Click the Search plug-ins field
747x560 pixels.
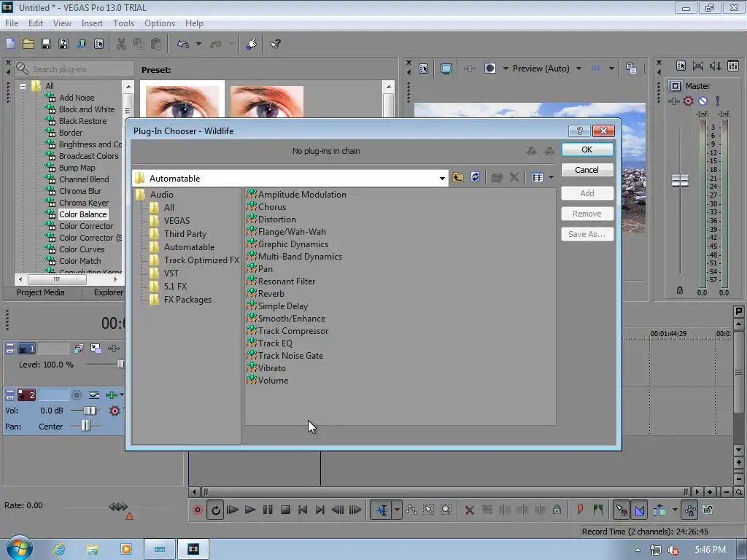[74, 69]
